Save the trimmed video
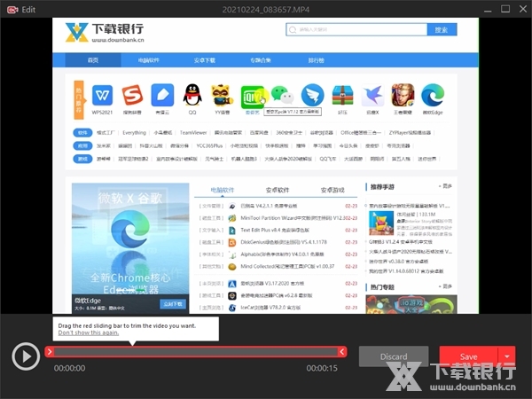Viewport: 532px width, 399px height. [468, 356]
